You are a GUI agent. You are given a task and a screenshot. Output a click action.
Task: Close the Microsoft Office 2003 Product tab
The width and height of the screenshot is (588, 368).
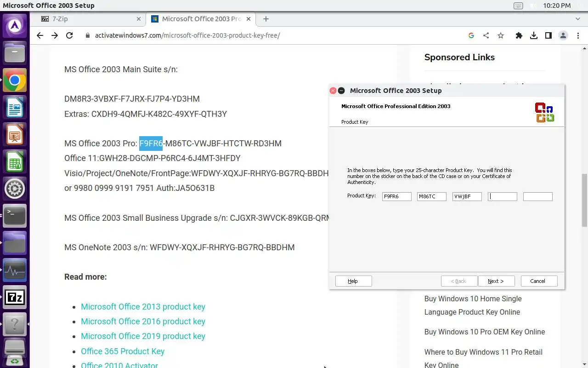(249, 19)
